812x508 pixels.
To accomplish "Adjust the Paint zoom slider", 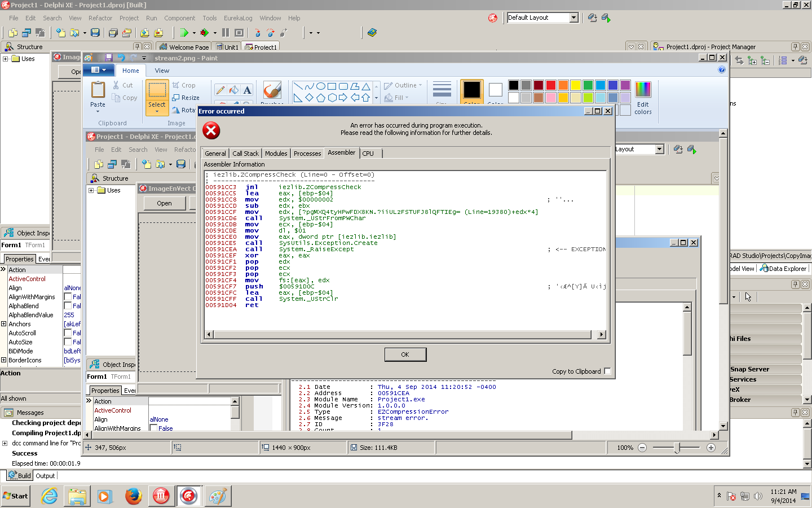I will click(677, 448).
